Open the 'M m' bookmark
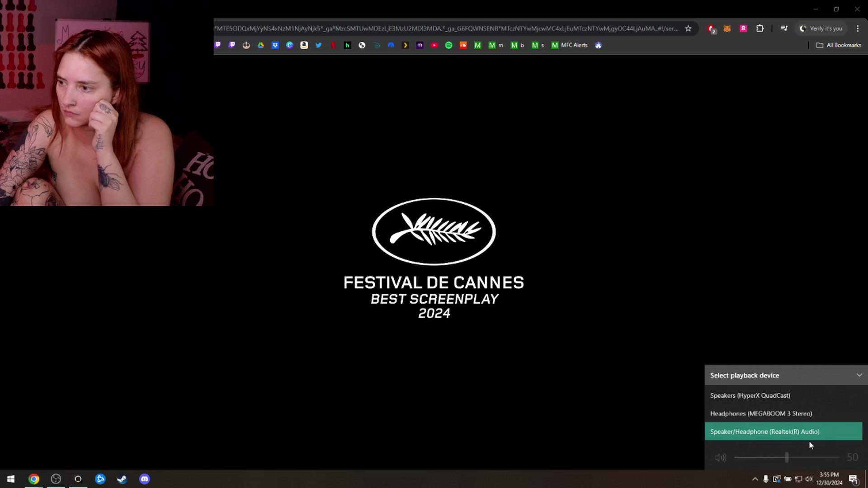This screenshot has height=488, width=868. [x=496, y=45]
